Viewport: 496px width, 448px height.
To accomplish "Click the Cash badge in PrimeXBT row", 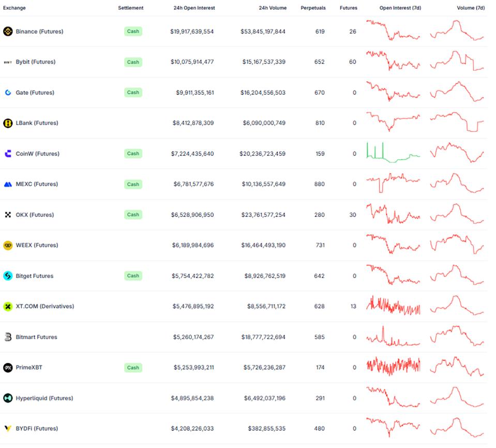I will tap(133, 368).
